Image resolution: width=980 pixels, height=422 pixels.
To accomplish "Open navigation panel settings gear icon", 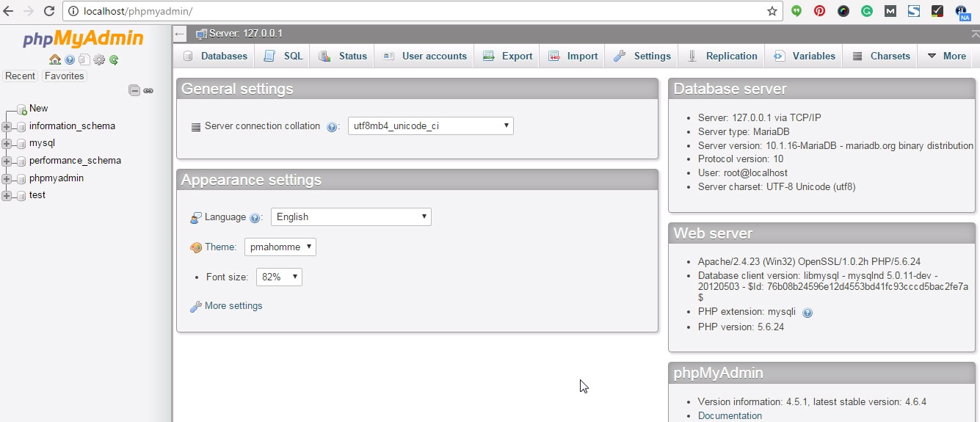I will [99, 60].
